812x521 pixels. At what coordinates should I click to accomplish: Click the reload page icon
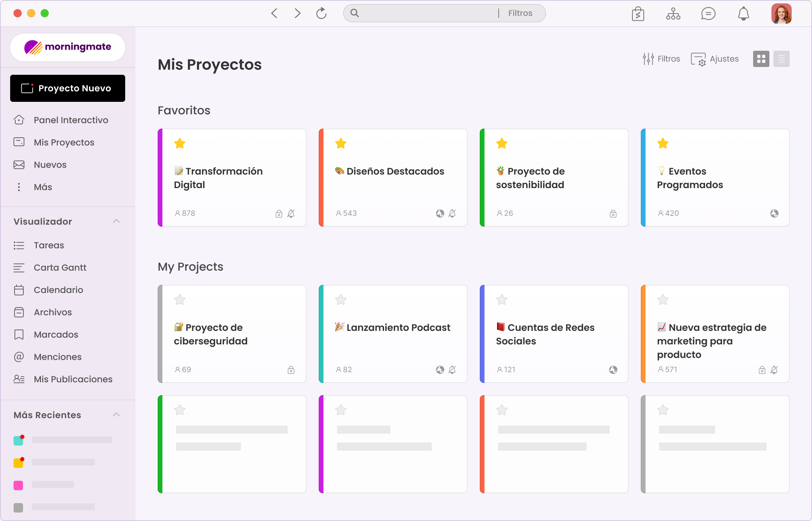click(321, 14)
